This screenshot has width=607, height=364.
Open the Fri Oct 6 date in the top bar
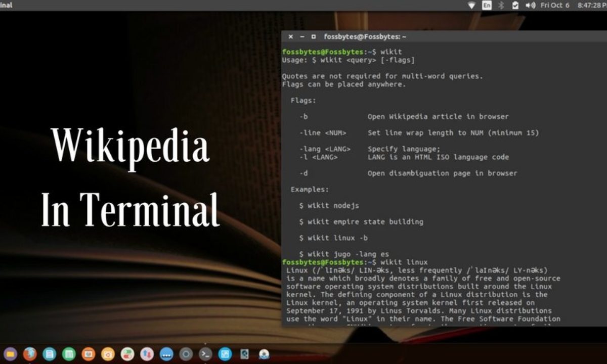[x=555, y=5]
